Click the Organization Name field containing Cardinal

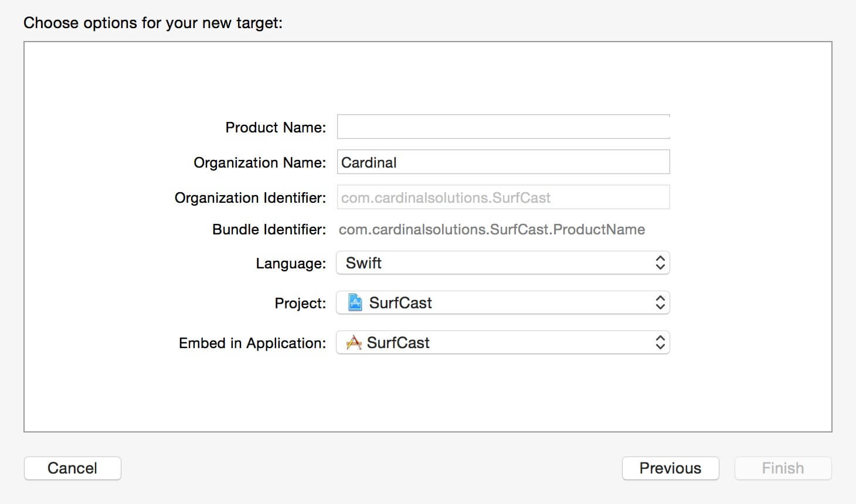(503, 162)
